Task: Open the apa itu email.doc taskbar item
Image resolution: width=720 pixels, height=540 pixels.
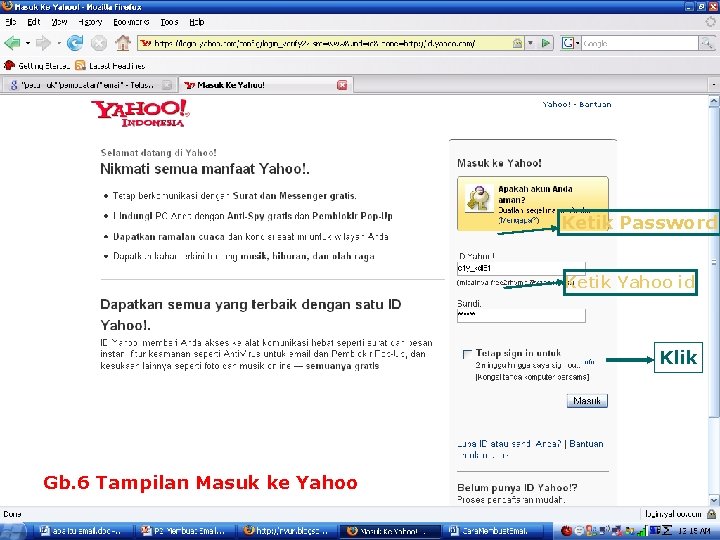Action: (x=82, y=531)
